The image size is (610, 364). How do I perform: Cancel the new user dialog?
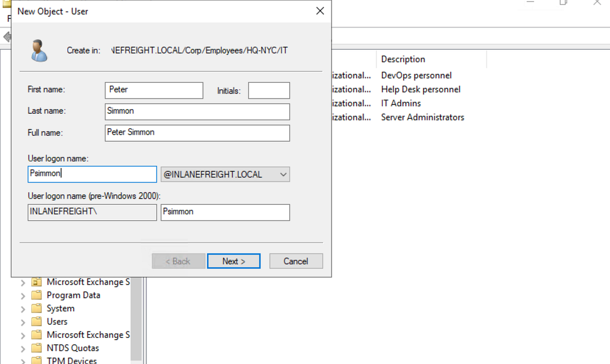(x=296, y=261)
